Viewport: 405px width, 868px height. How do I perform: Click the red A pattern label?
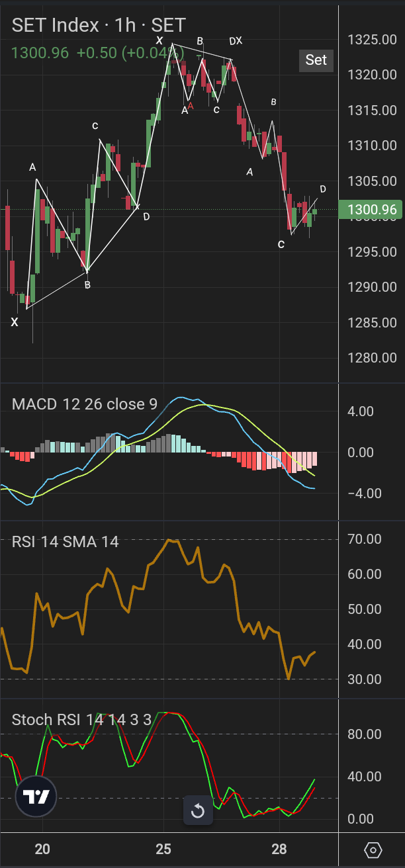191,105
